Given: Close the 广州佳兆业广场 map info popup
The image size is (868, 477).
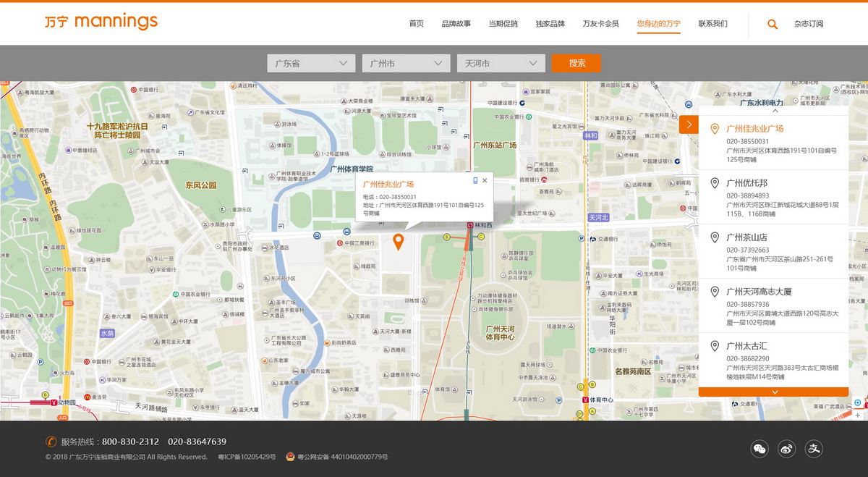Looking at the screenshot, I should pos(485,180).
